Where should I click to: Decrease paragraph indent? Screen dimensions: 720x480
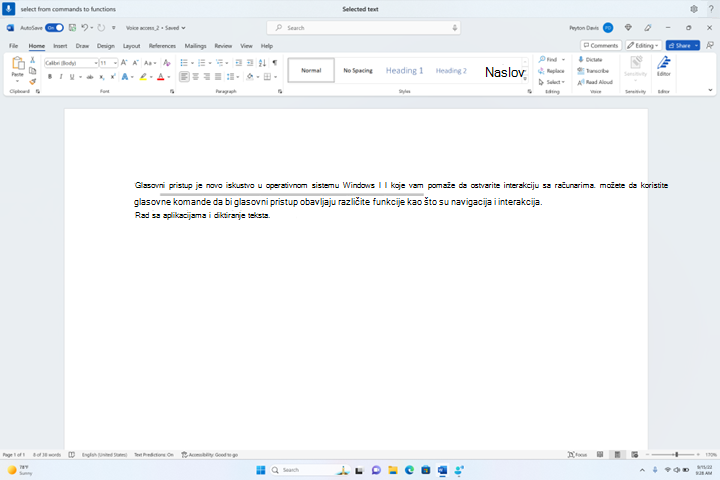point(238,62)
